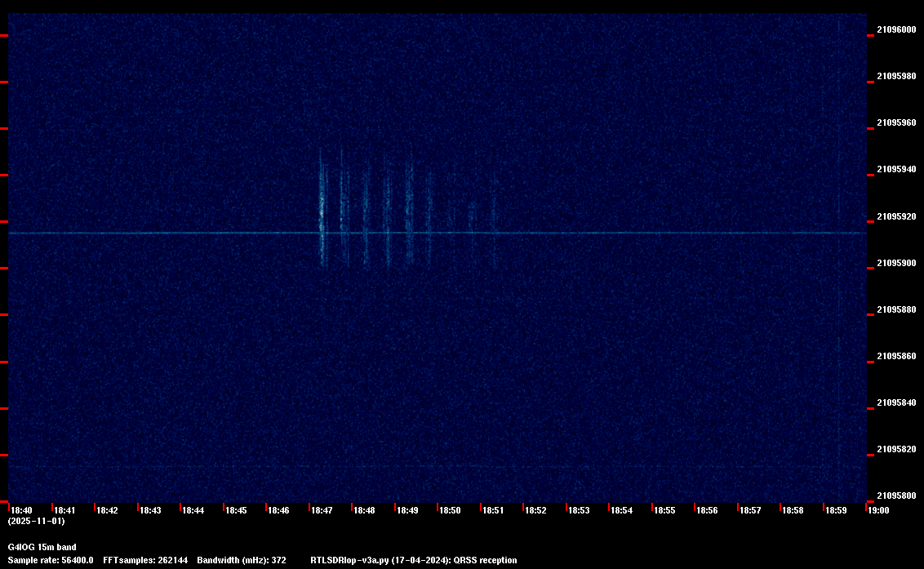Click the 21095860 frequency label
The image size is (924, 569).
pyautogui.click(x=897, y=357)
